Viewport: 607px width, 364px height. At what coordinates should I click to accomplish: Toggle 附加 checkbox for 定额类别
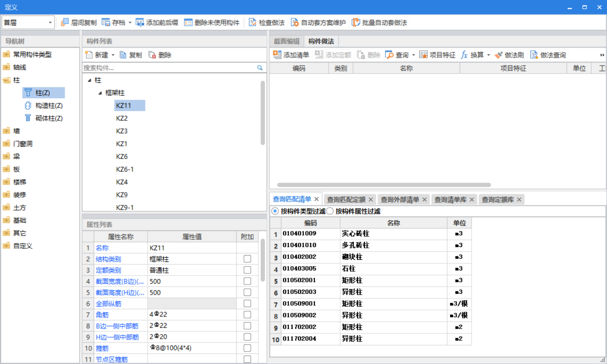(247, 270)
